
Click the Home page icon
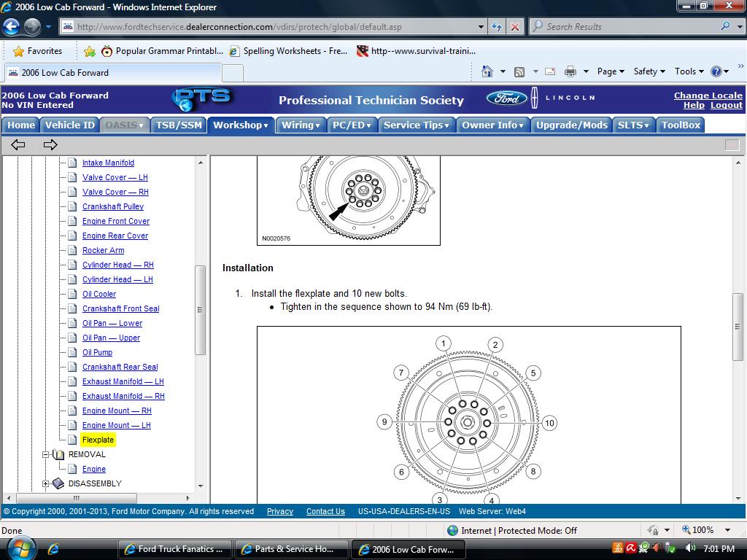pos(487,71)
